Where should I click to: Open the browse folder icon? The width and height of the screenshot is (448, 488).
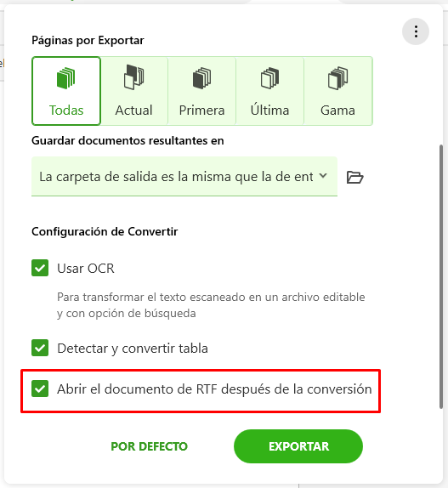[x=355, y=177]
